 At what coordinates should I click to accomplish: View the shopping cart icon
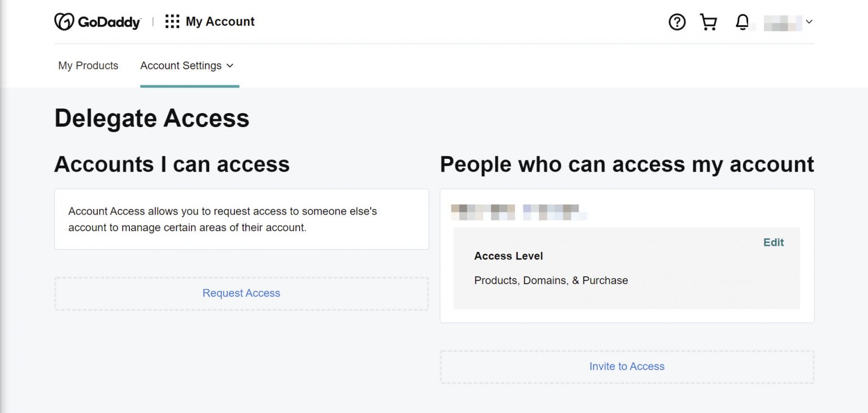[x=709, y=22]
